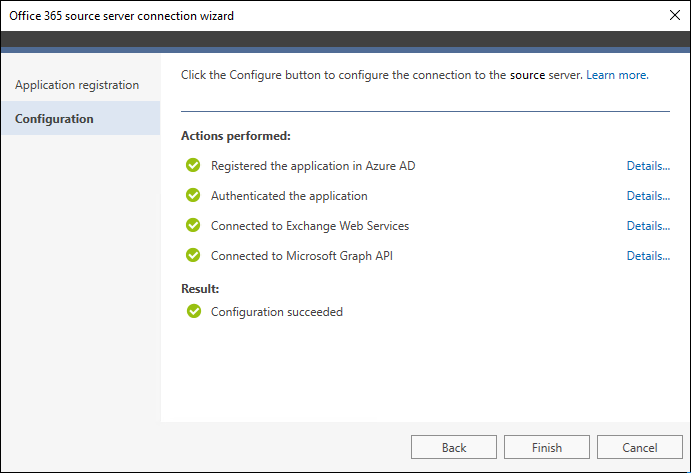Image resolution: width=691 pixels, height=473 pixels.
Task: Click the Back button
Action: pos(454,447)
